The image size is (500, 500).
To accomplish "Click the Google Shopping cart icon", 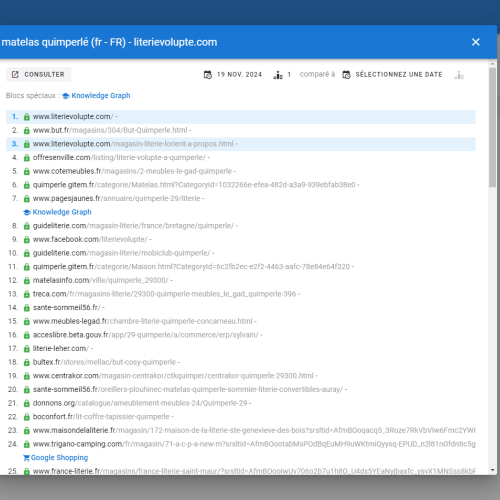I will coord(26,458).
